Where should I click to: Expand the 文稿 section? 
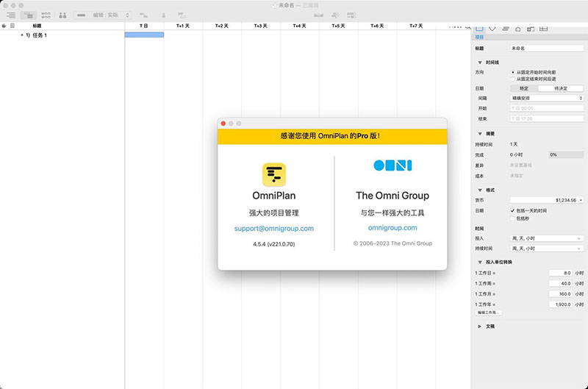(x=480, y=326)
